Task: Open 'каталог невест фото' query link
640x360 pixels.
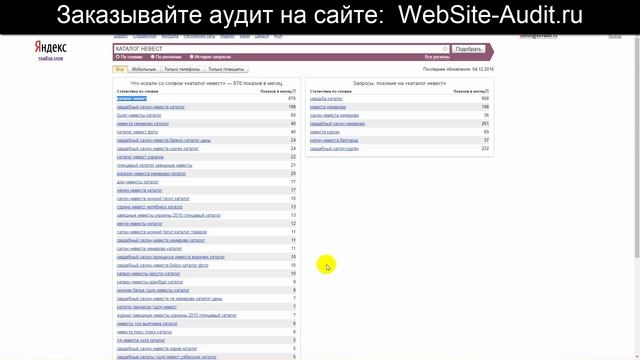Action: point(137,132)
